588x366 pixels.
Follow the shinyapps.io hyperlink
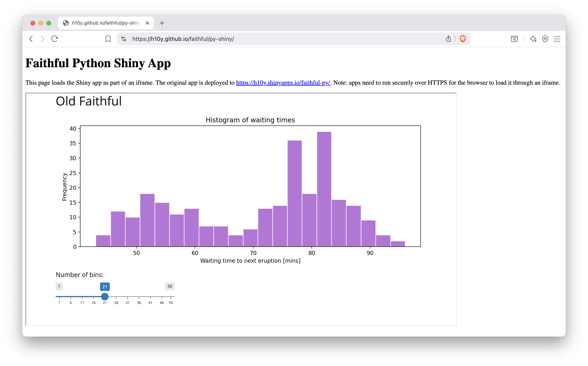click(283, 82)
